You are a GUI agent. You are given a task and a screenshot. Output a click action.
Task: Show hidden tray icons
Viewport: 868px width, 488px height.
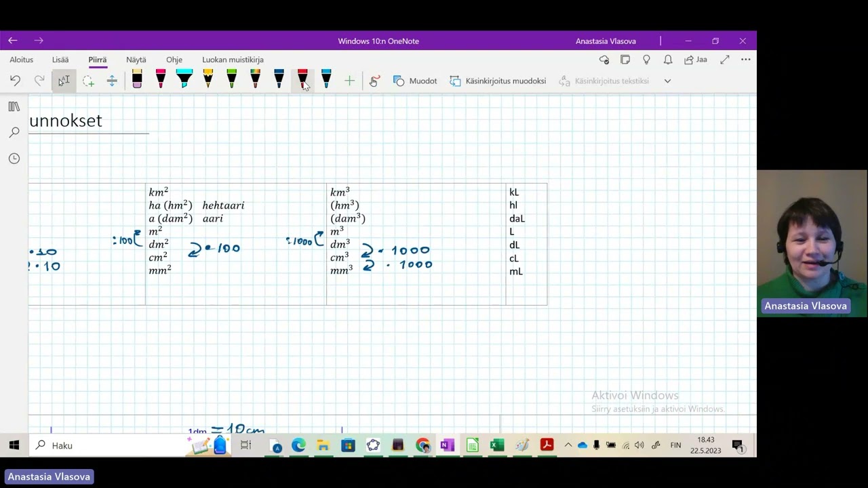[568, 445]
